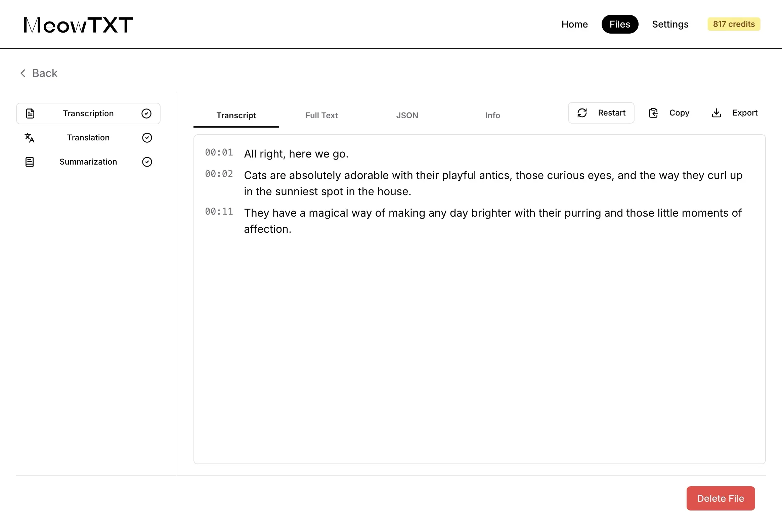Viewport: 782px width, 532px height.
Task: Select Summarization in the sidebar
Action: pos(88,162)
